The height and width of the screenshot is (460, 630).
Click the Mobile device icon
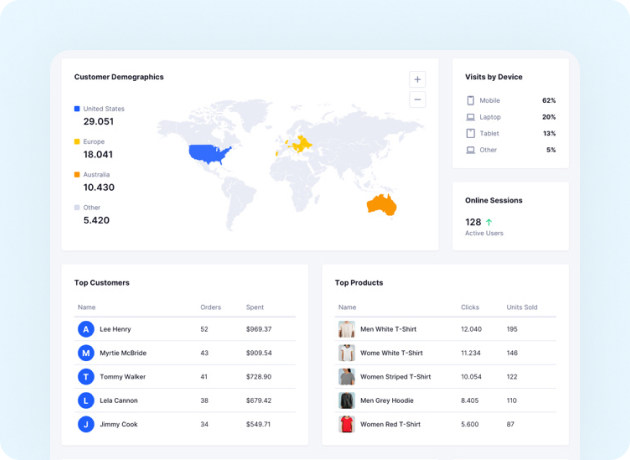[x=470, y=100]
